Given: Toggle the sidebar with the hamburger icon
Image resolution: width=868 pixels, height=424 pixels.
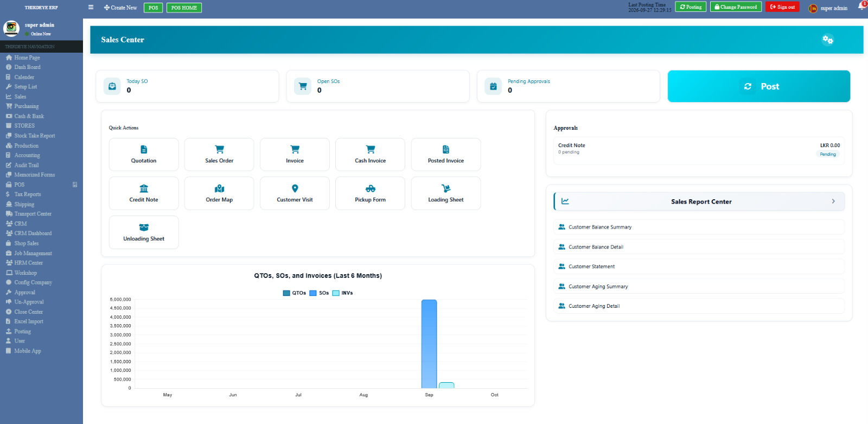Looking at the screenshot, I should [x=91, y=8].
